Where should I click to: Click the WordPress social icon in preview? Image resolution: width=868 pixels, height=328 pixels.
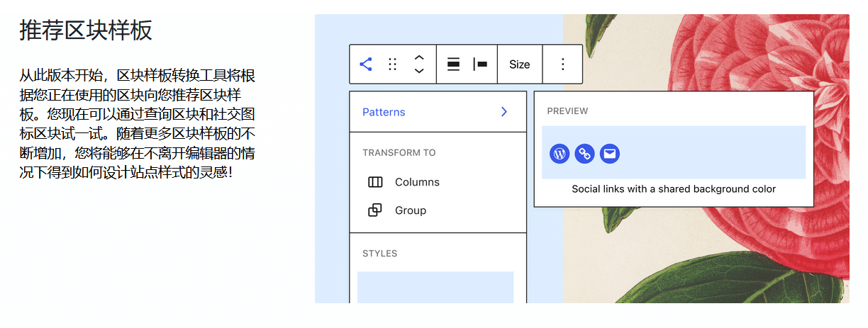click(560, 153)
